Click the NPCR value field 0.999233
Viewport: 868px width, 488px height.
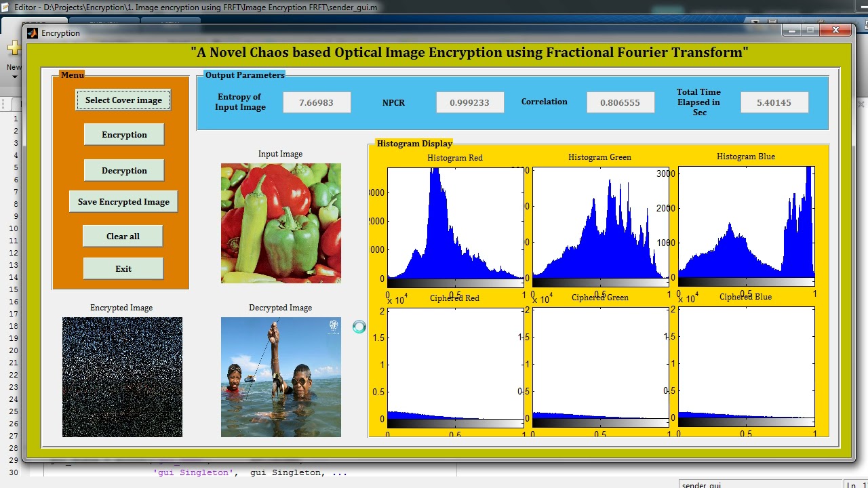click(x=470, y=102)
